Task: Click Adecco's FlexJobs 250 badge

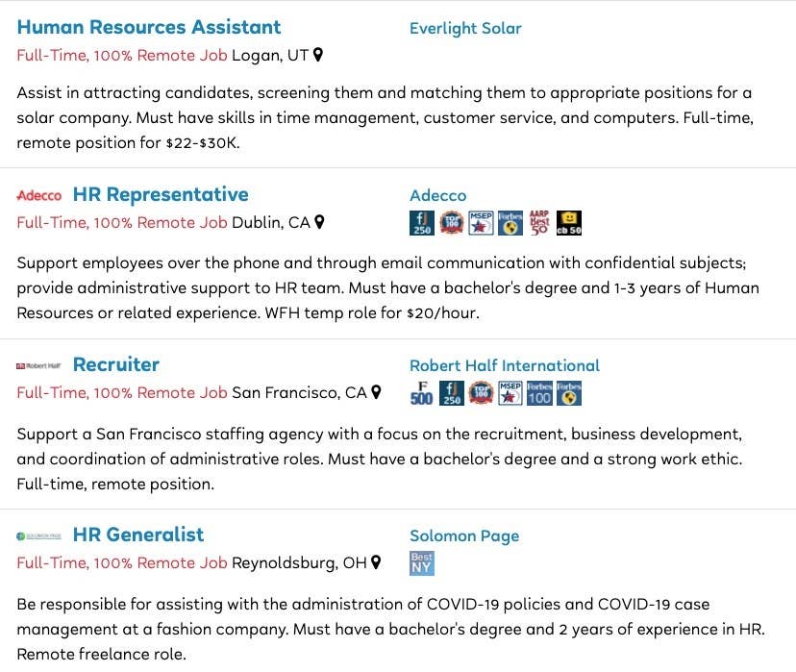Action: coord(422,223)
